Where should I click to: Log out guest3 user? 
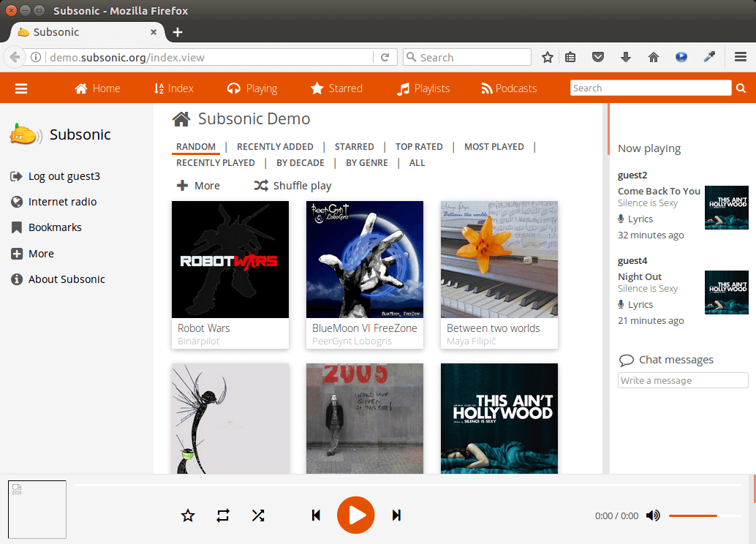(64, 176)
